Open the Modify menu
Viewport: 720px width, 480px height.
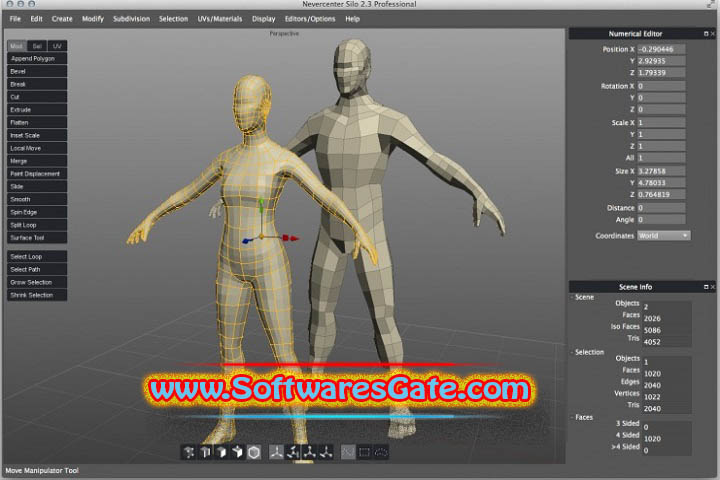coord(93,19)
